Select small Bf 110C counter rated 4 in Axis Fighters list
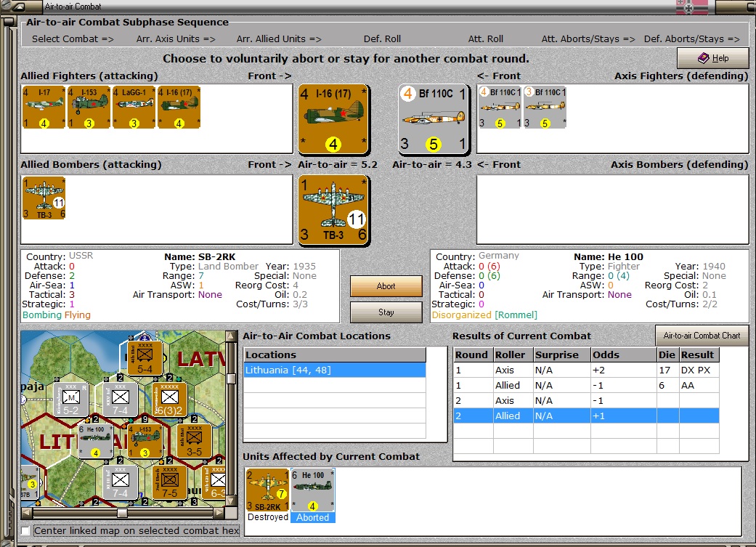 (x=500, y=107)
